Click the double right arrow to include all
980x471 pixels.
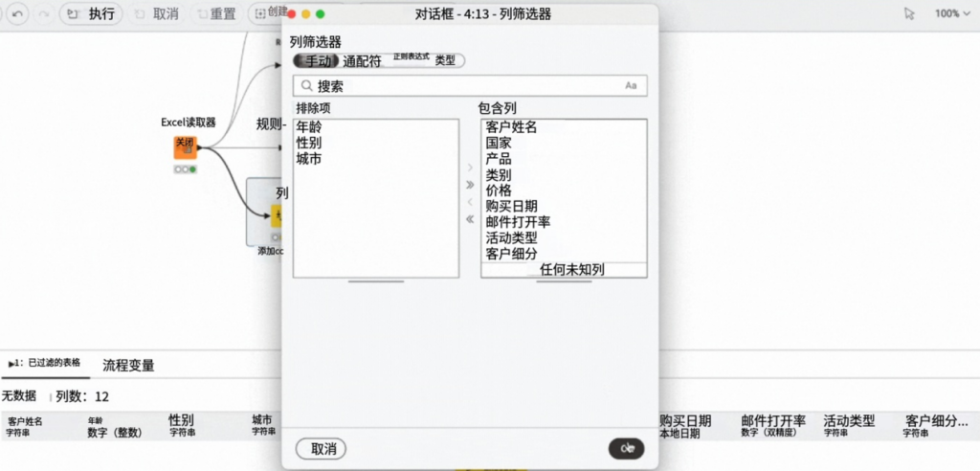click(x=469, y=185)
